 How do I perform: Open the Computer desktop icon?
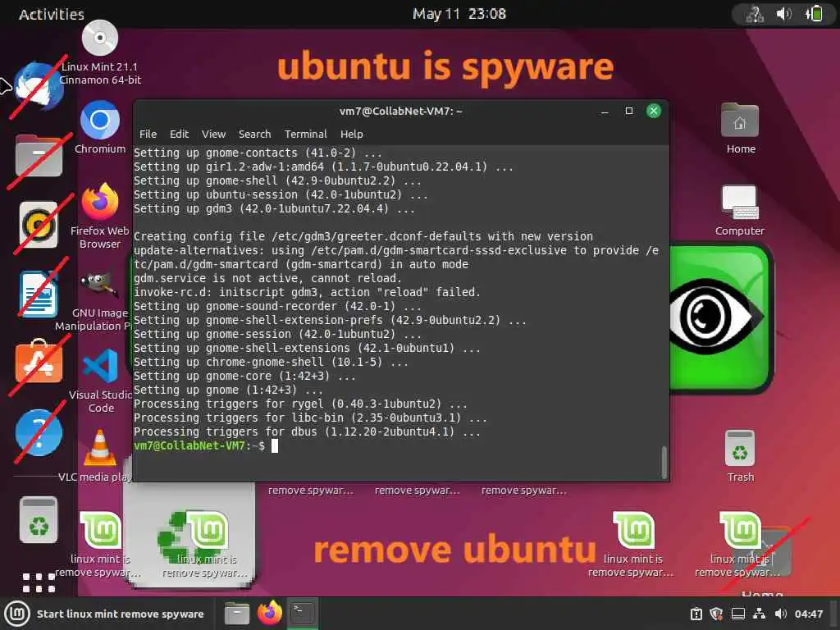740,203
